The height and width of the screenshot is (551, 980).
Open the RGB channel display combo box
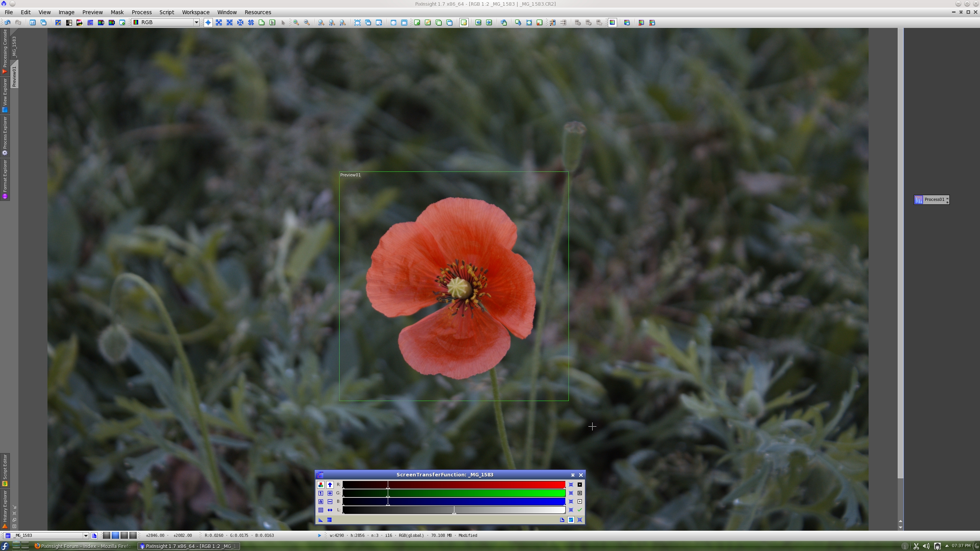[x=166, y=22]
